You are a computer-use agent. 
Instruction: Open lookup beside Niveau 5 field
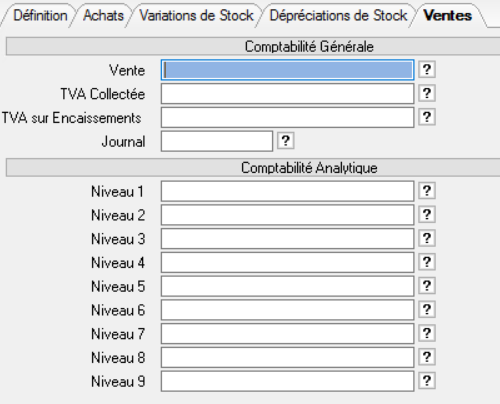(x=427, y=286)
